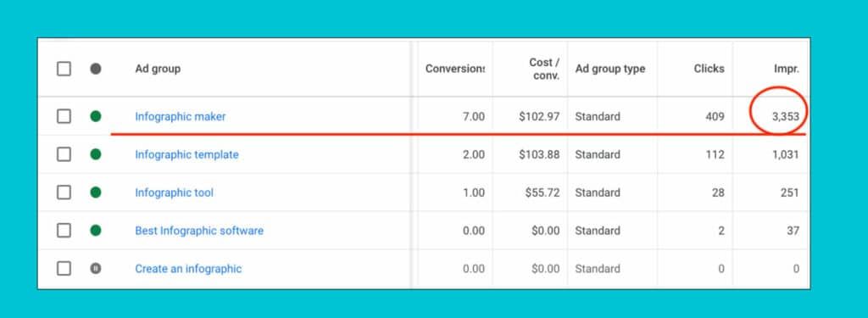Image resolution: width=868 pixels, height=318 pixels.
Task: Select the 1.00 conversions cell
Action: 473,192
